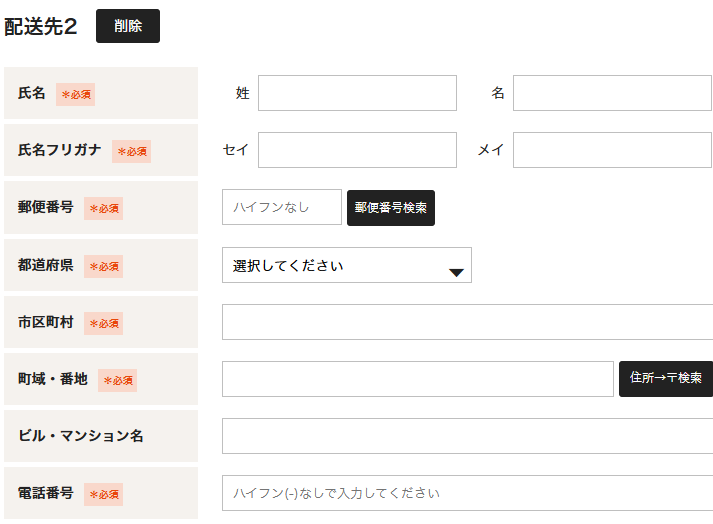Click the 削除 button beside 配送先2
Viewport: 713px width, 524px height.
click(128, 26)
